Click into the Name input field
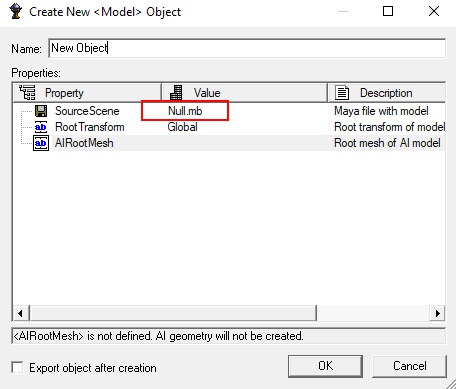Image resolution: width=456 pixels, height=389 pixels. click(x=247, y=48)
